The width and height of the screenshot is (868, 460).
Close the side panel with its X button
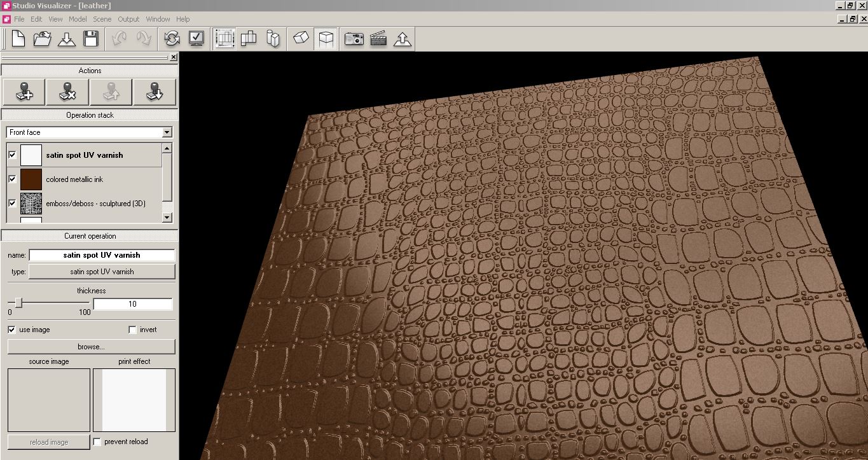[x=174, y=57]
